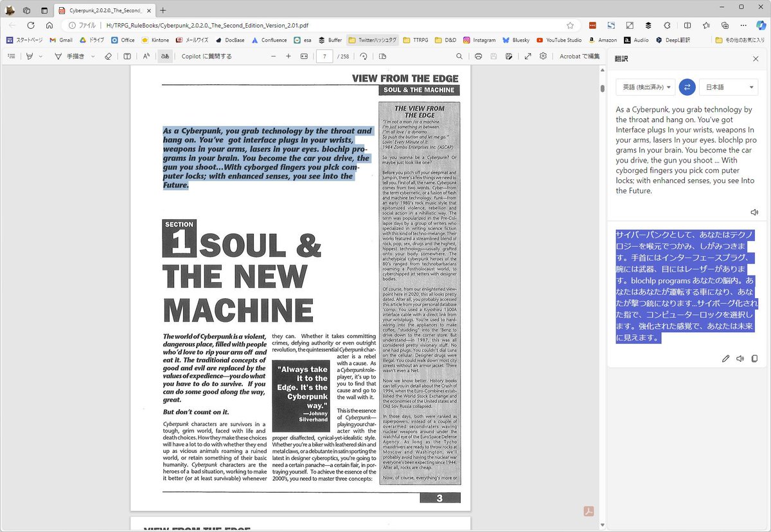Reload the page
This screenshot has height=532, width=771.
pyautogui.click(x=30, y=25)
